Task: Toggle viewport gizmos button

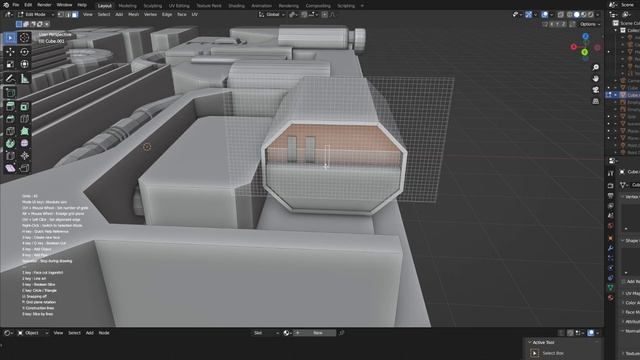Action: [529, 14]
